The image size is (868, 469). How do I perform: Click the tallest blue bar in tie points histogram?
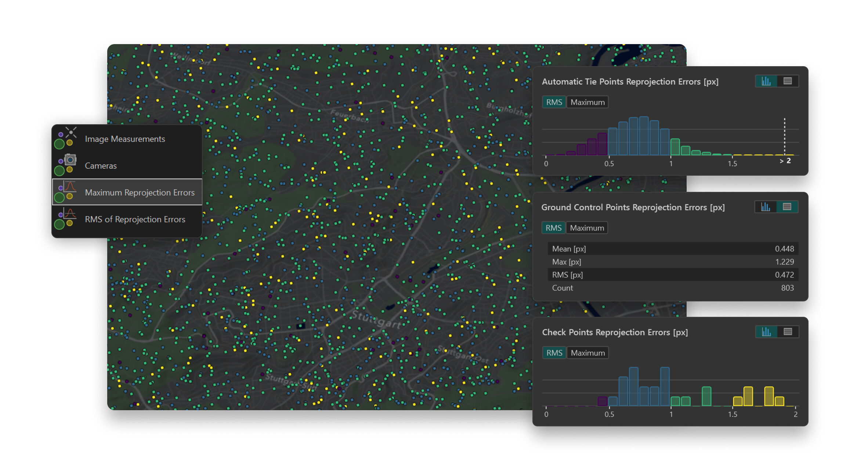643,136
